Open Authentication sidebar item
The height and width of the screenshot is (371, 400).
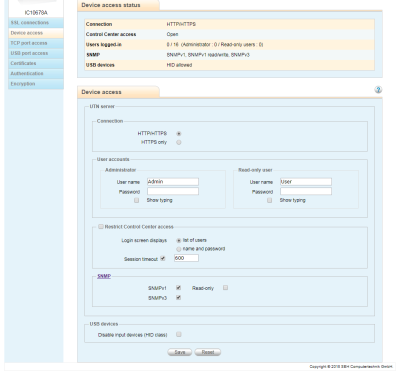(36, 73)
